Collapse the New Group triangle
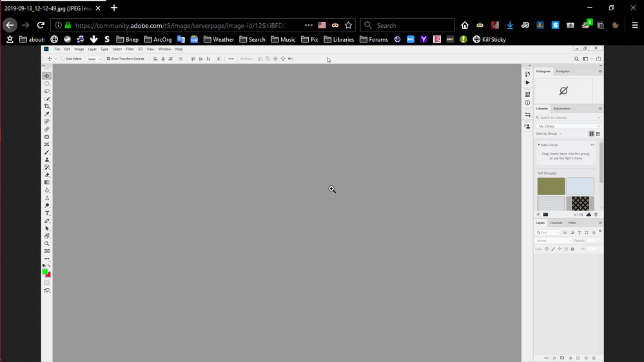Image resolution: width=644 pixels, height=362 pixels. click(x=539, y=145)
